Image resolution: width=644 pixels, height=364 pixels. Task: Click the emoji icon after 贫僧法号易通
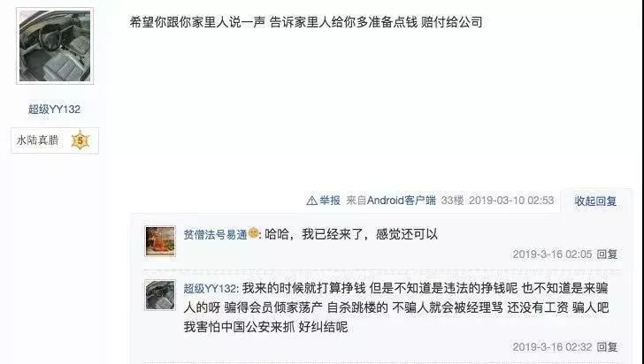tap(253, 233)
